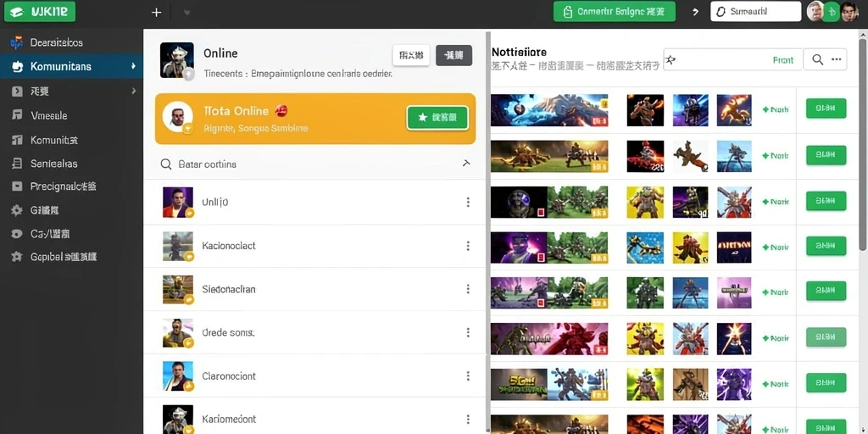Image resolution: width=868 pixels, height=434 pixels.
Task: Open the options menu for Unlij0
Action: coord(468,202)
